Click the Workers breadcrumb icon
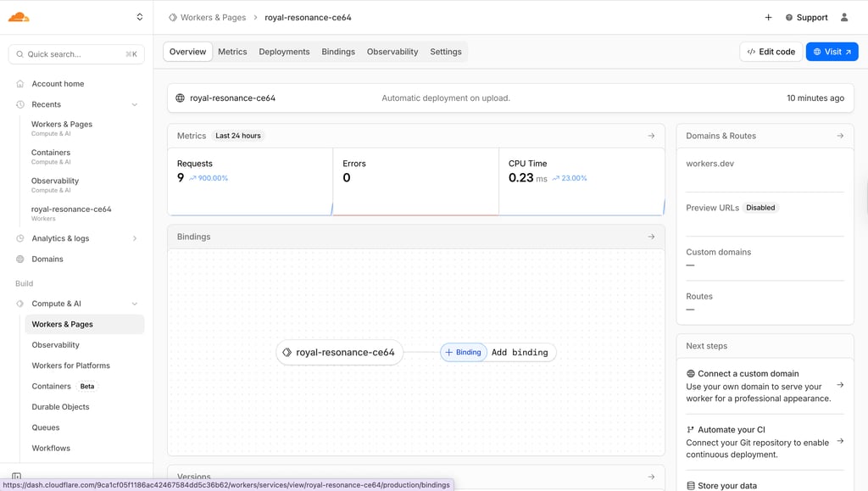Image resolution: width=868 pixels, height=491 pixels. tap(173, 18)
